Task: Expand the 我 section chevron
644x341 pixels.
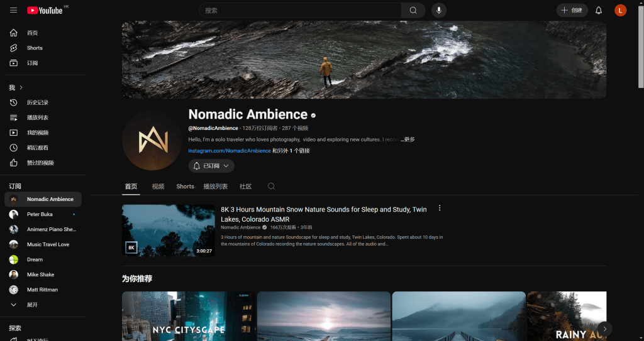Action: coord(21,87)
